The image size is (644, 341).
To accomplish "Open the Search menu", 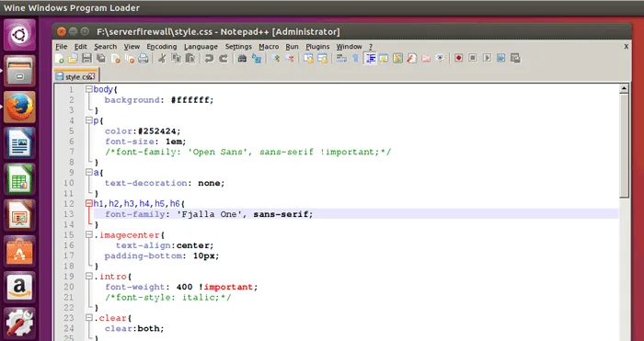I will (x=106, y=46).
